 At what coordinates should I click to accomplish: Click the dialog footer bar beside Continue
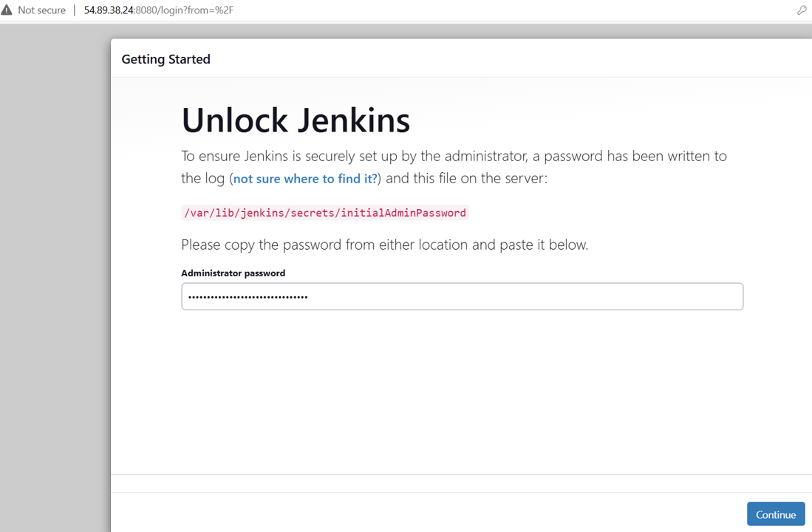tap(425, 513)
